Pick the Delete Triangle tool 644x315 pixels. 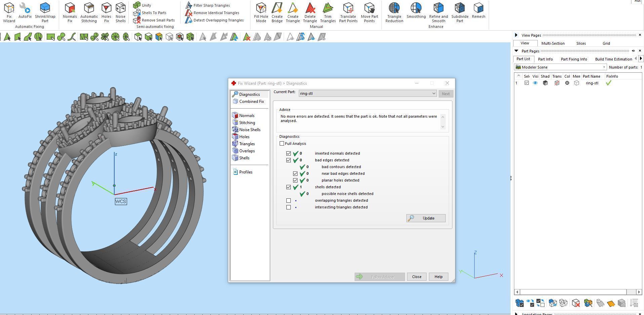click(x=310, y=13)
